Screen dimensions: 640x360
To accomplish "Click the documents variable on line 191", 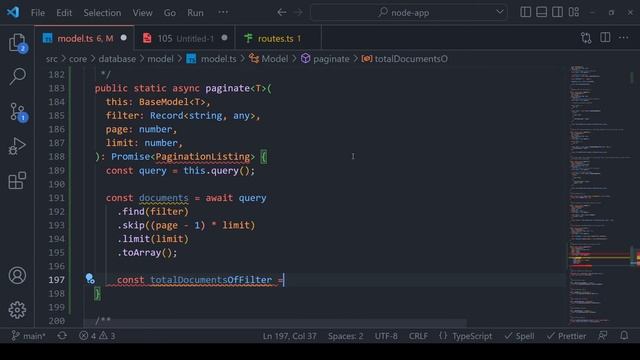I will (164, 198).
